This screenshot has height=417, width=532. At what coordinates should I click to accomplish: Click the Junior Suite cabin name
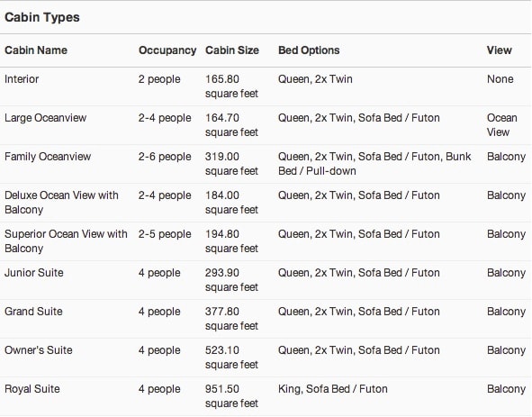(34, 273)
